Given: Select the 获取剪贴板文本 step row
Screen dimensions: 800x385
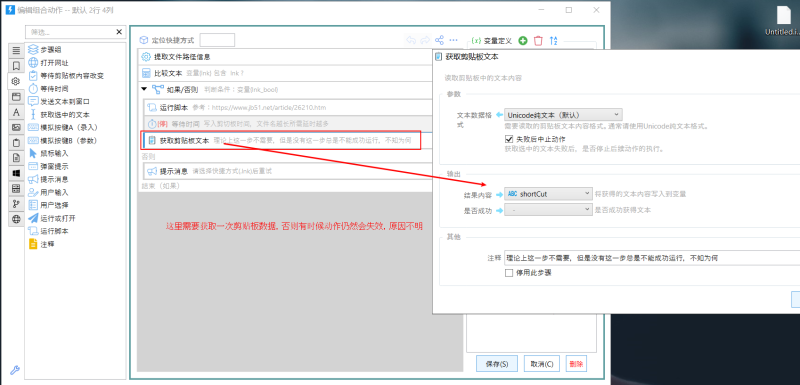Looking at the screenshot, I should [x=288, y=140].
